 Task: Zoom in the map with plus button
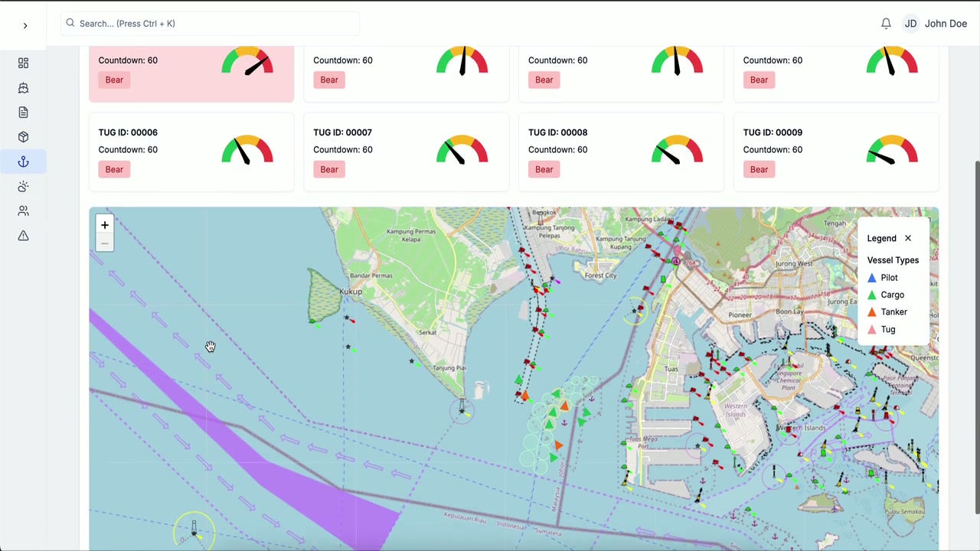point(105,225)
